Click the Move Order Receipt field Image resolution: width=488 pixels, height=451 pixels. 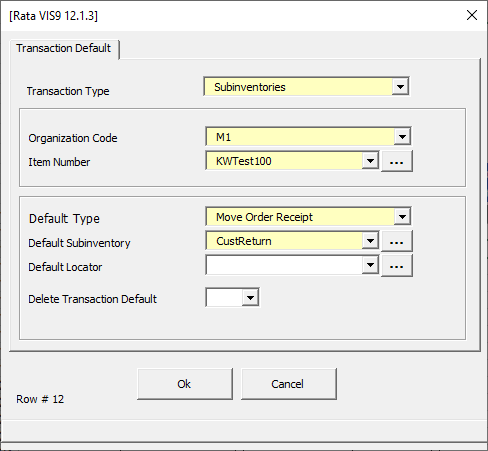tap(300, 217)
